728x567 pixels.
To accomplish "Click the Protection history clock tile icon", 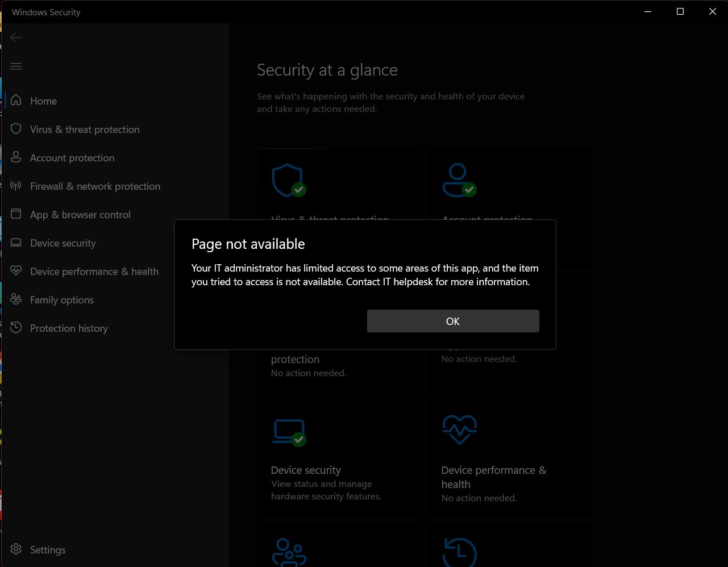I will [x=459, y=552].
